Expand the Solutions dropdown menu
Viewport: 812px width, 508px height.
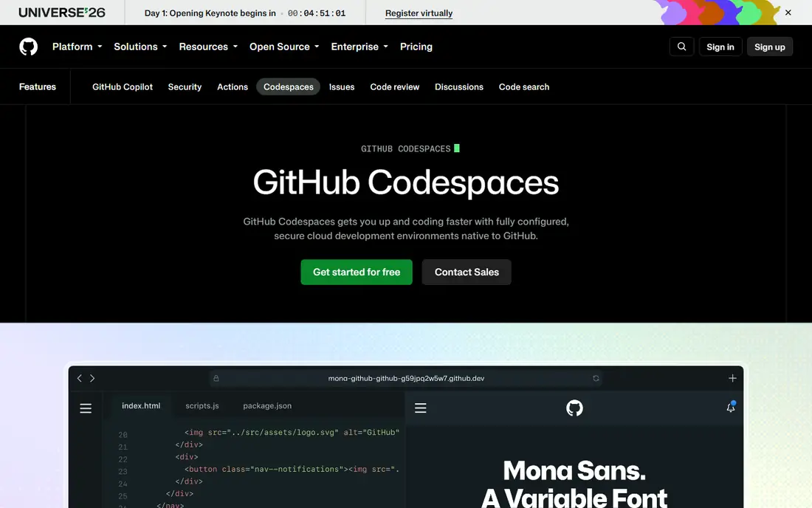[140, 47]
